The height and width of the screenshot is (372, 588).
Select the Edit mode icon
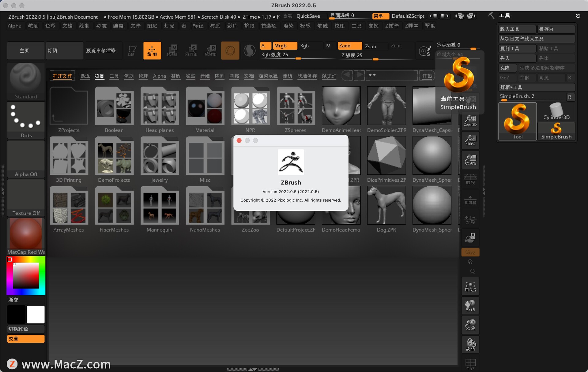pos(132,50)
